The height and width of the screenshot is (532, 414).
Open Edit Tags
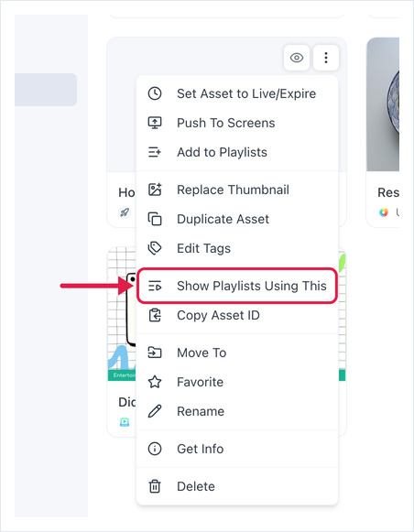pos(203,248)
